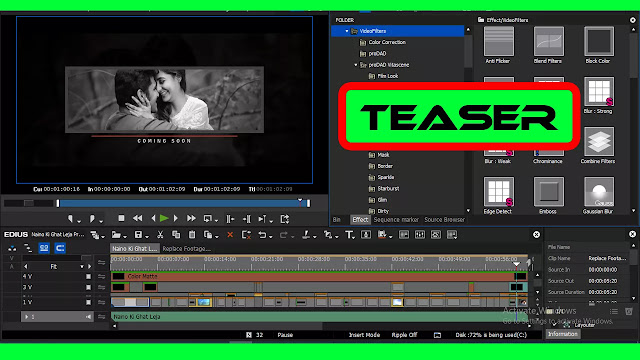
Task: Click the Rewind button in the player
Action: point(138,219)
